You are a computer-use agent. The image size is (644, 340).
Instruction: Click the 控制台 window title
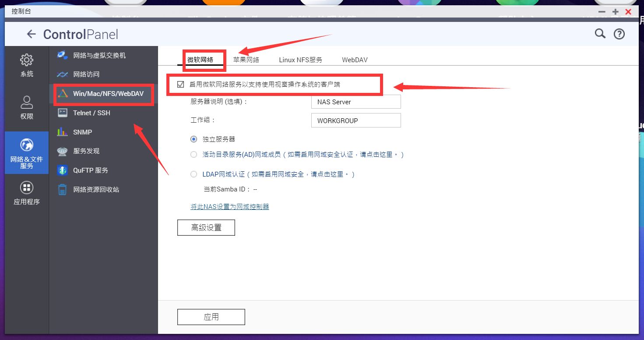(x=21, y=11)
